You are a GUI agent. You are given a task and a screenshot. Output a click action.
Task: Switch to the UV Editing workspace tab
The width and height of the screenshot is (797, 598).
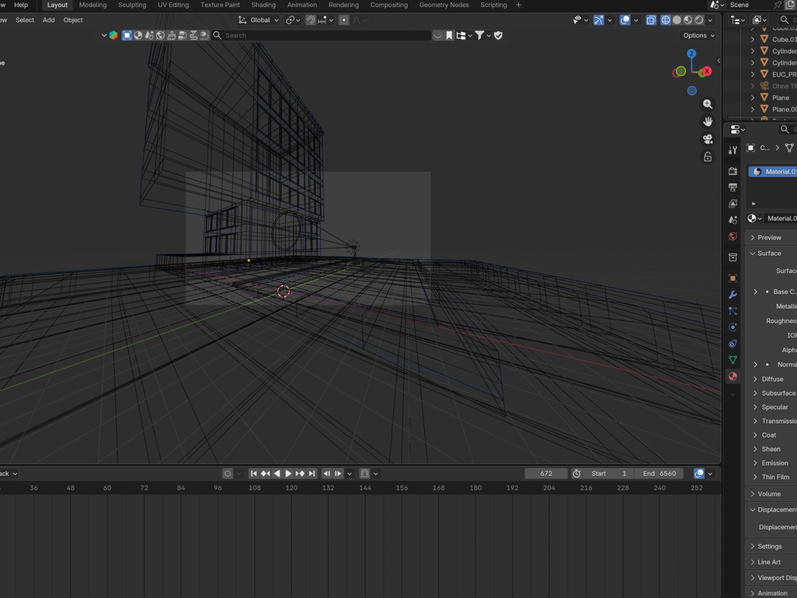tap(173, 5)
